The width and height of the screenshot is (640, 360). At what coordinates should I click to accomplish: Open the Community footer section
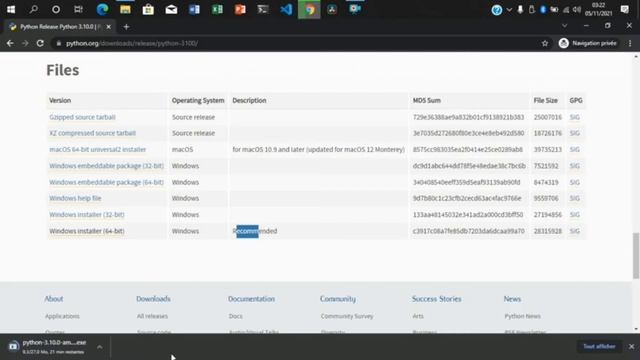coord(338,299)
